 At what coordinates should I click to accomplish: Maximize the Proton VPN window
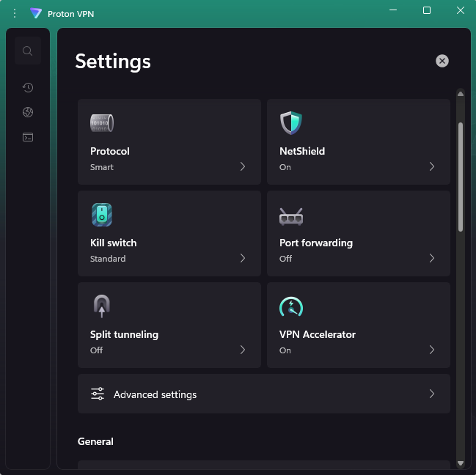427,10
